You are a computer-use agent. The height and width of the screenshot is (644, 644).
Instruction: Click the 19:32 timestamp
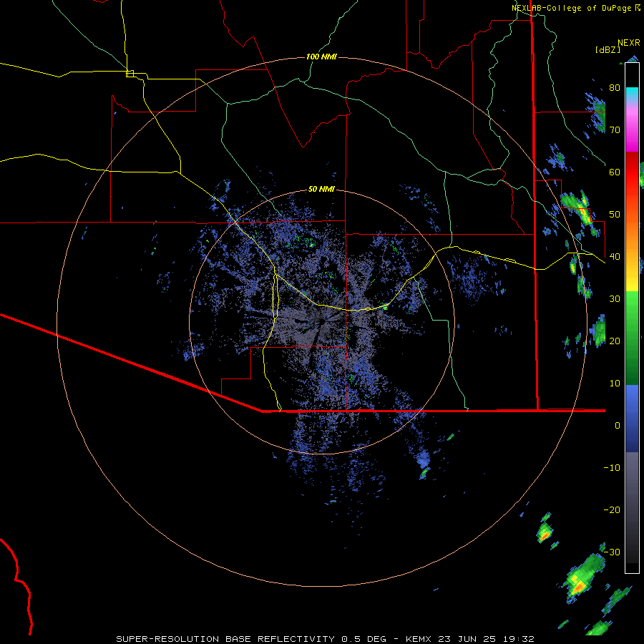(x=520, y=639)
